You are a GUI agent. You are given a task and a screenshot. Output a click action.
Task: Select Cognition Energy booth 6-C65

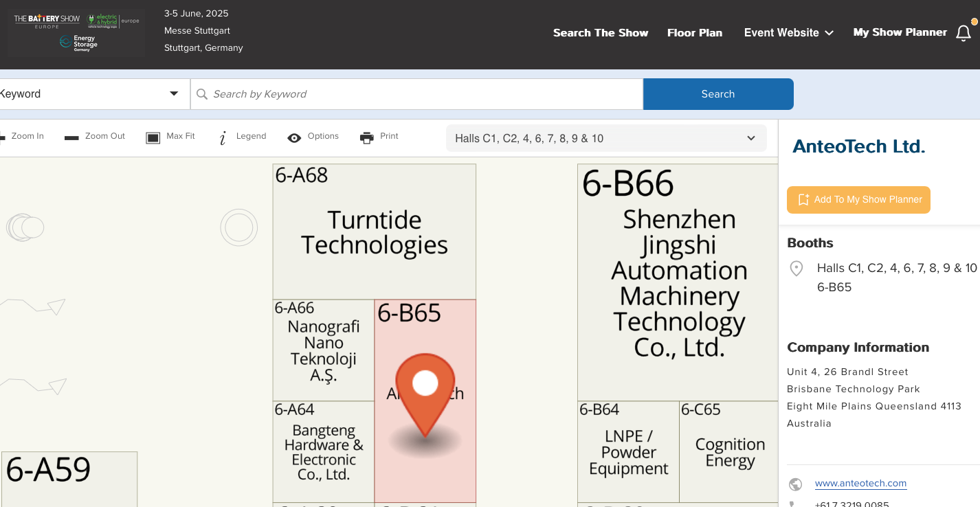(730, 452)
